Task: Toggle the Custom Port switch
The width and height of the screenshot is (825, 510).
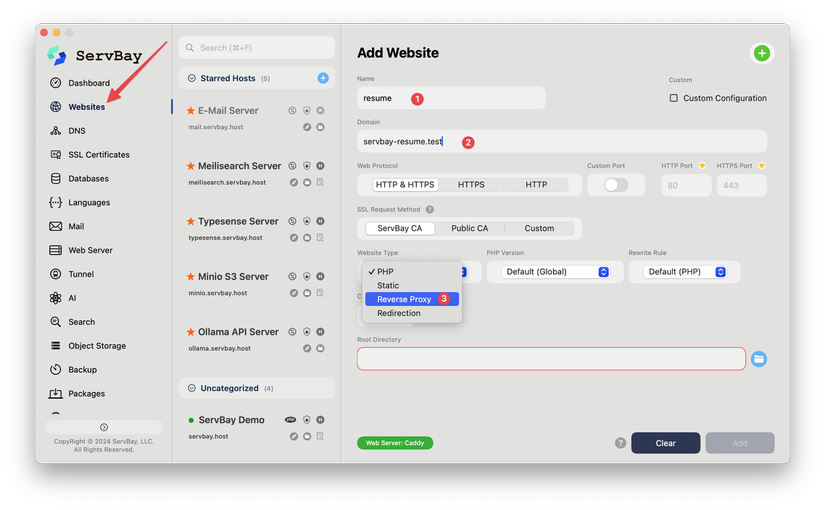Action: pos(616,185)
